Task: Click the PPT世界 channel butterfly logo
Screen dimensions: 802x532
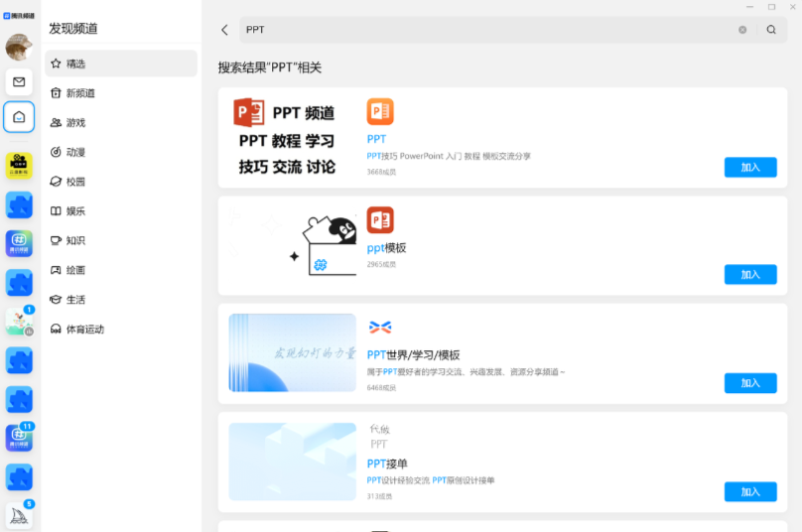Action: tap(380, 328)
